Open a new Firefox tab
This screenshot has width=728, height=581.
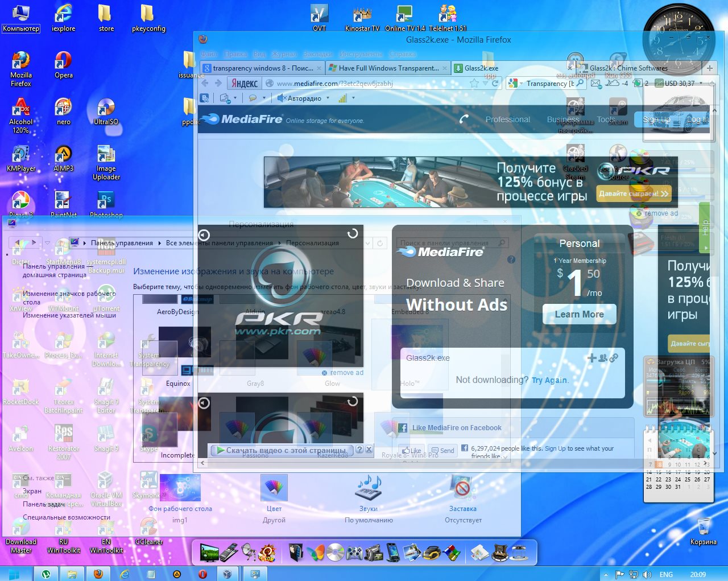click(x=709, y=68)
